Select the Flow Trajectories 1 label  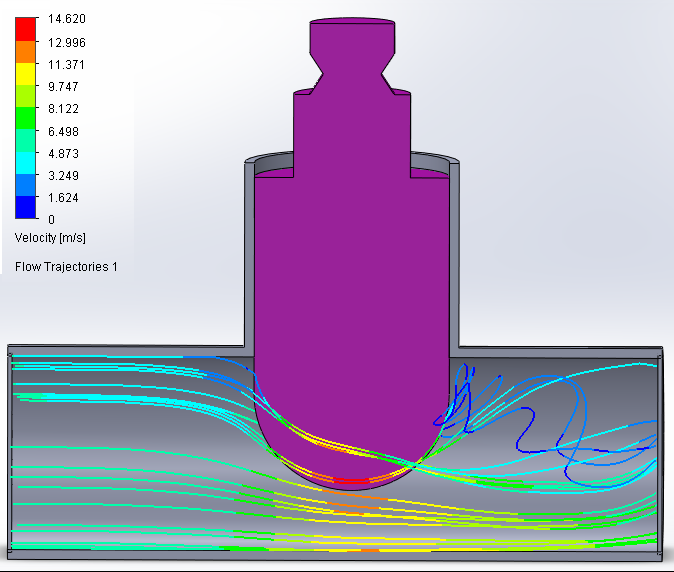[x=66, y=267]
